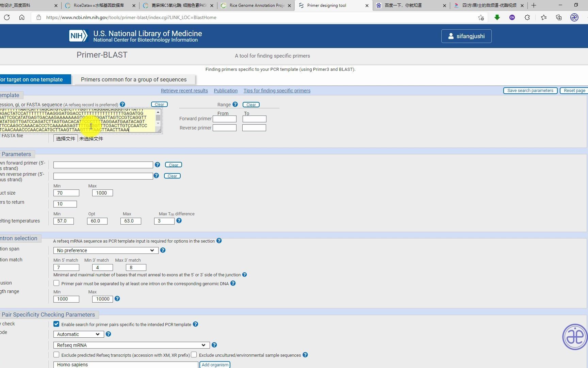Close the Primer designing tool tab
Screen dimensions: 588x368
367,5
